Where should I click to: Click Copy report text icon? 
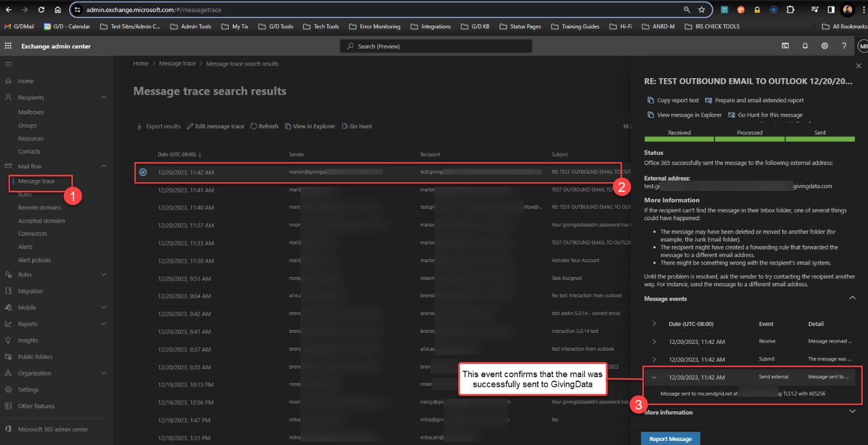pos(651,100)
